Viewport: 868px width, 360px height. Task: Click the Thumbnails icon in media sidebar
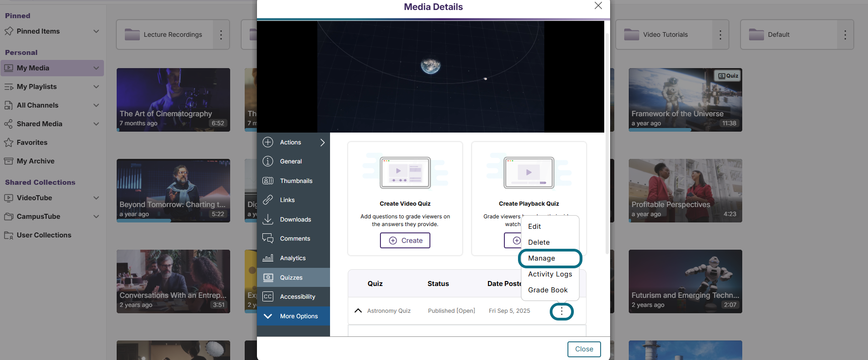tap(268, 181)
